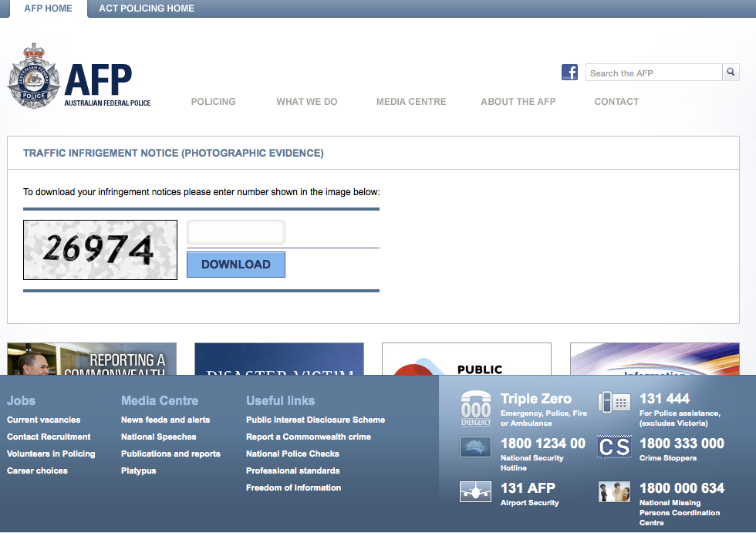Click the search magnifier button
This screenshot has height=533, width=756.
tap(731, 72)
